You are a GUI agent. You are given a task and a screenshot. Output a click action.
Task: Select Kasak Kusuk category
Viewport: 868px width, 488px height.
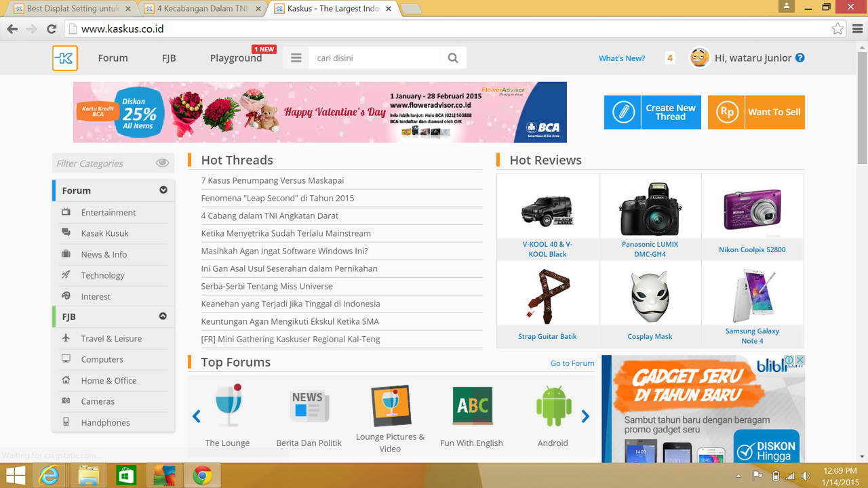click(x=104, y=233)
